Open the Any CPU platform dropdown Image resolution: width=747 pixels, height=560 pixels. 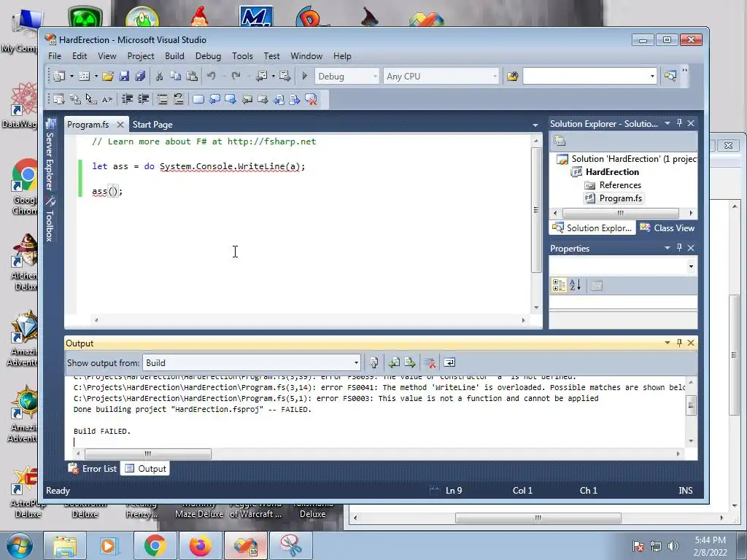(x=495, y=76)
